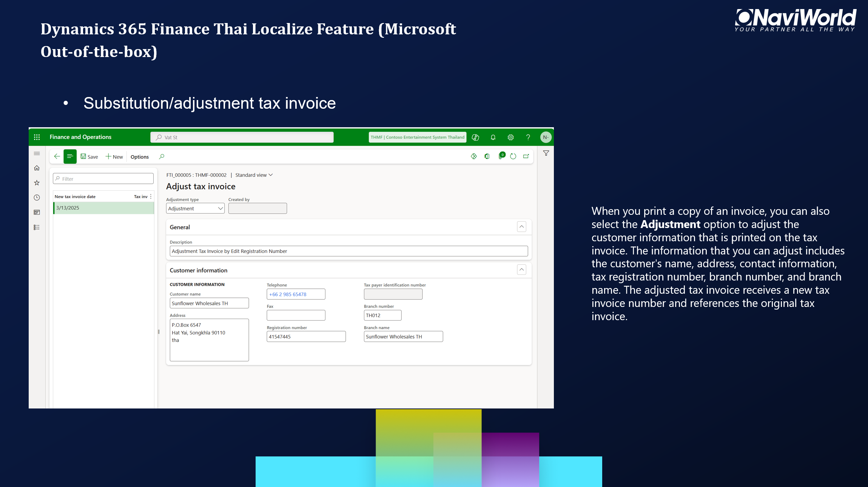This screenshot has width=868, height=487.
Task: Click the New button
Action: 114,157
